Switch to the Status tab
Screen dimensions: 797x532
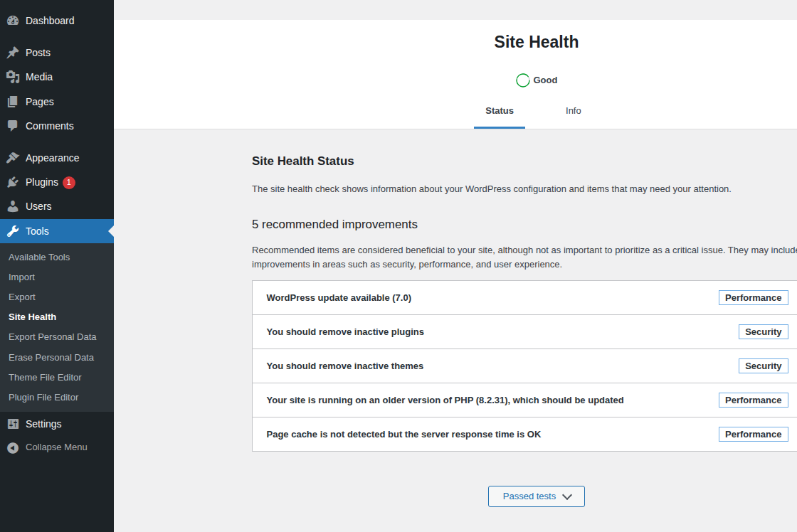[499, 111]
